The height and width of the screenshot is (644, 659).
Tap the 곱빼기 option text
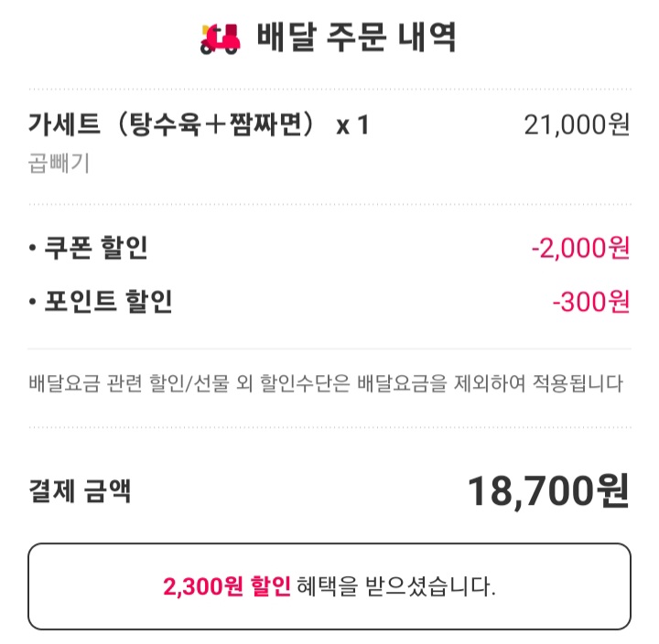59,164
